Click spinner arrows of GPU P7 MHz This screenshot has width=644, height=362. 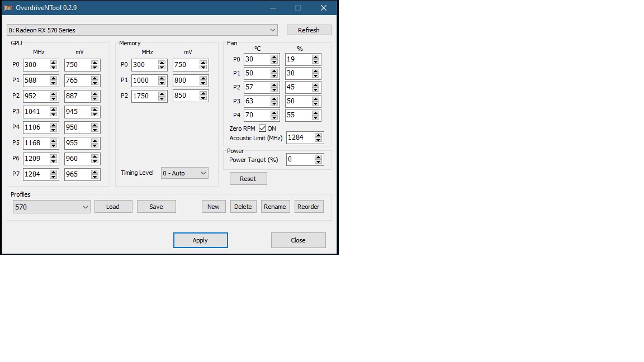(54, 174)
